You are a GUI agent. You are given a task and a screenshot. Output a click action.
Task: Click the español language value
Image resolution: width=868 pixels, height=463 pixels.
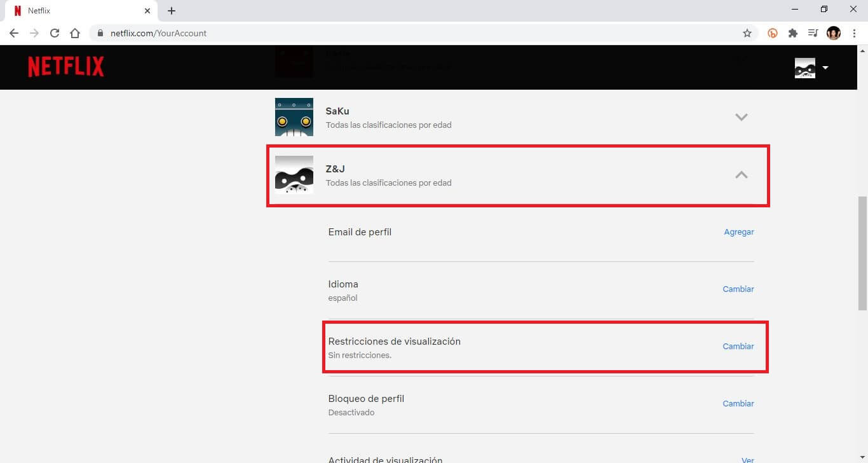pyautogui.click(x=342, y=298)
